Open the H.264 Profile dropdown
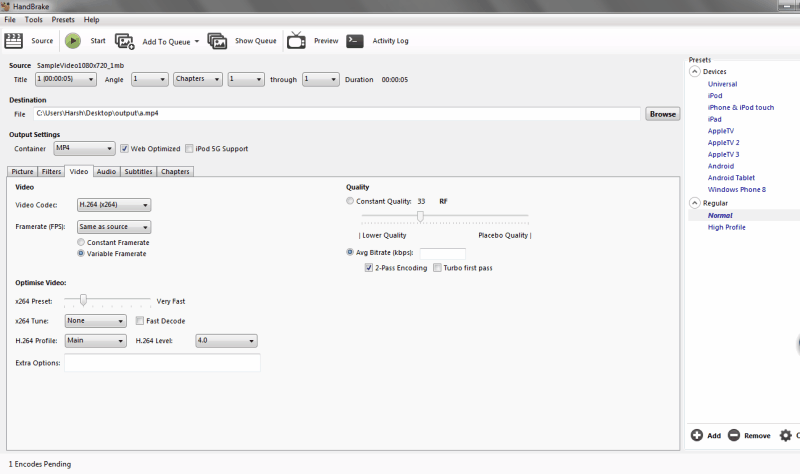The image size is (800, 474). click(95, 341)
